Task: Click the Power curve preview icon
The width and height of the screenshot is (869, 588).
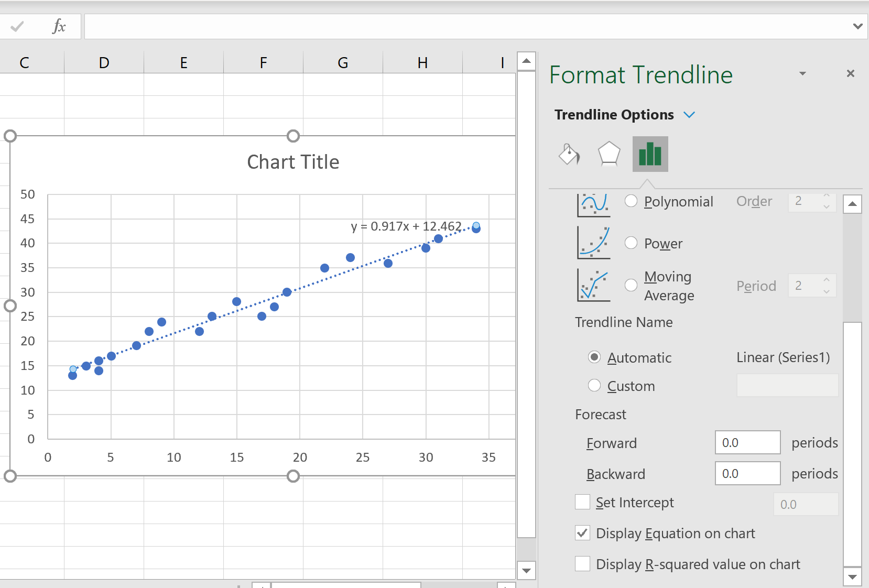Action: click(593, 243)
